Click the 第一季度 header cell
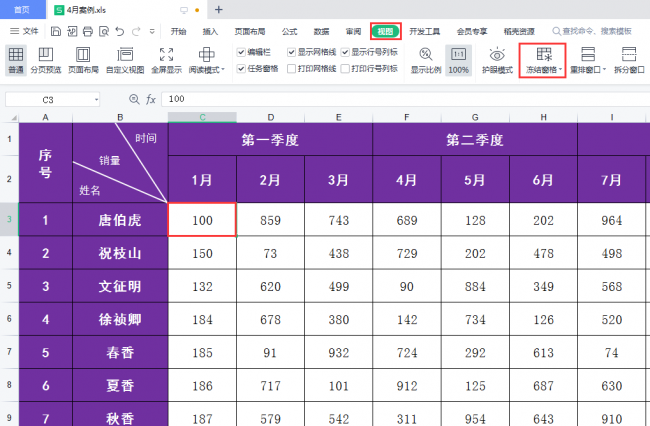The image size is (650, 426). [270, 140]
